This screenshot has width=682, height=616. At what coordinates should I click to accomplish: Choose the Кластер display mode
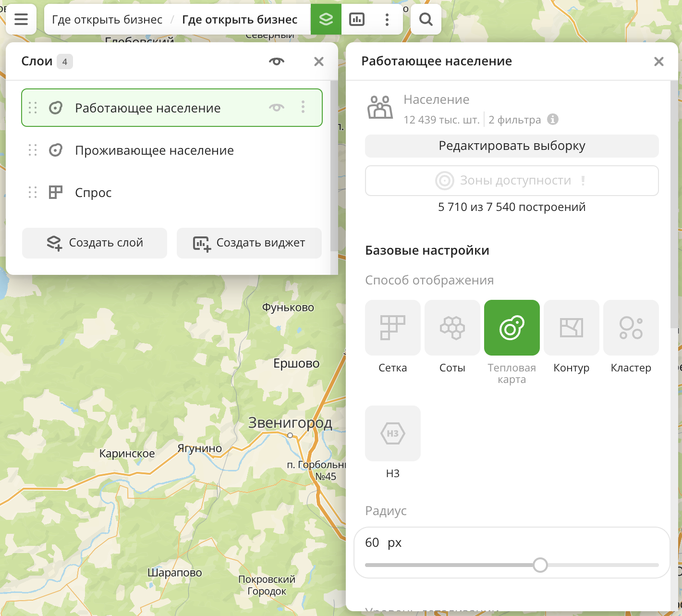tap(631, 328)
